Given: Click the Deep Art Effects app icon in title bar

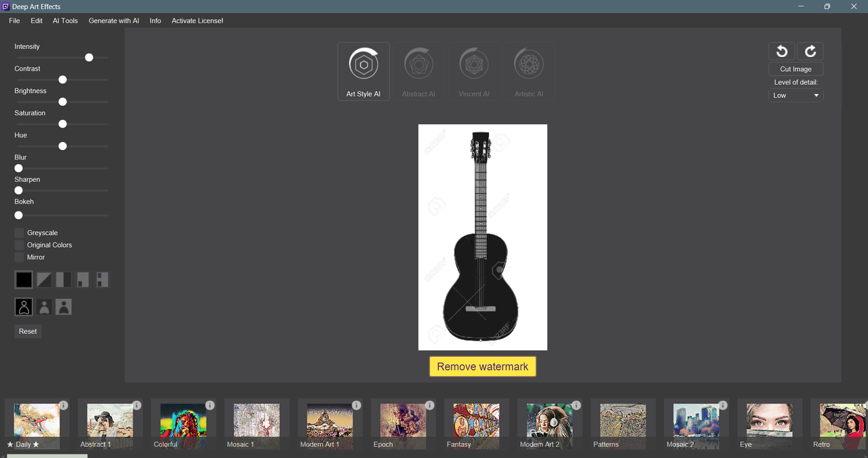Looking at the screenshot, I should pyautogui.click(x=5, y=6).
